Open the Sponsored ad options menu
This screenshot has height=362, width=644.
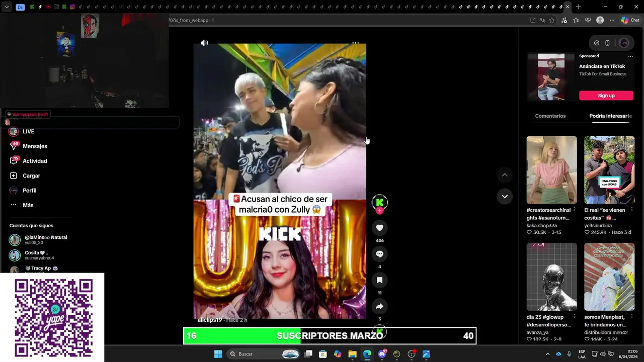click(x=630, y=56)
